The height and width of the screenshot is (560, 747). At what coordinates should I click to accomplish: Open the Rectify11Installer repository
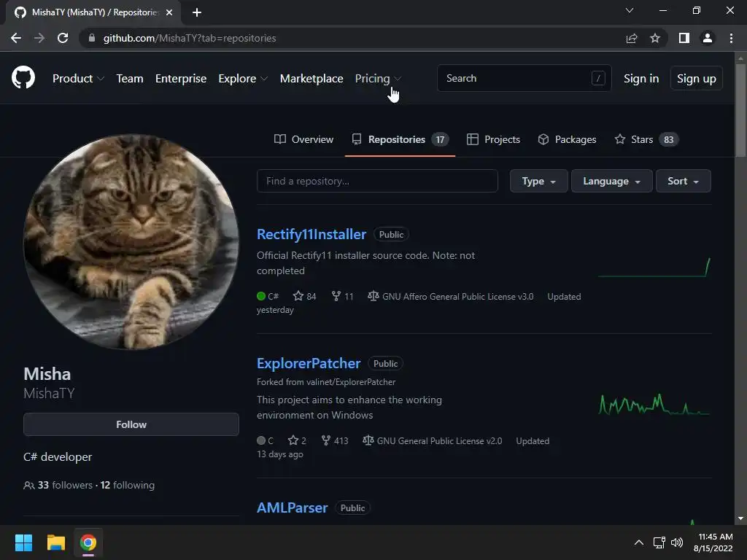click(x=311, y=234)
